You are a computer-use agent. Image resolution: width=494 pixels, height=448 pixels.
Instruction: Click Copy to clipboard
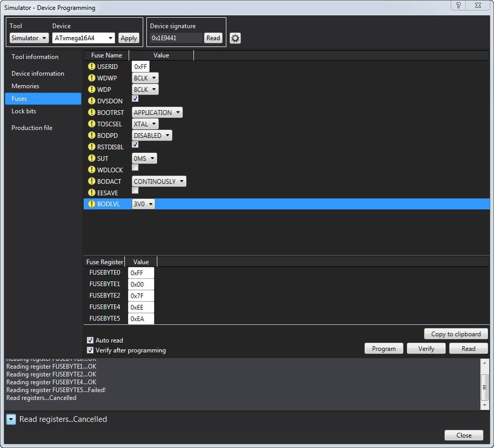pyautogui.click(x=456, y=334)
